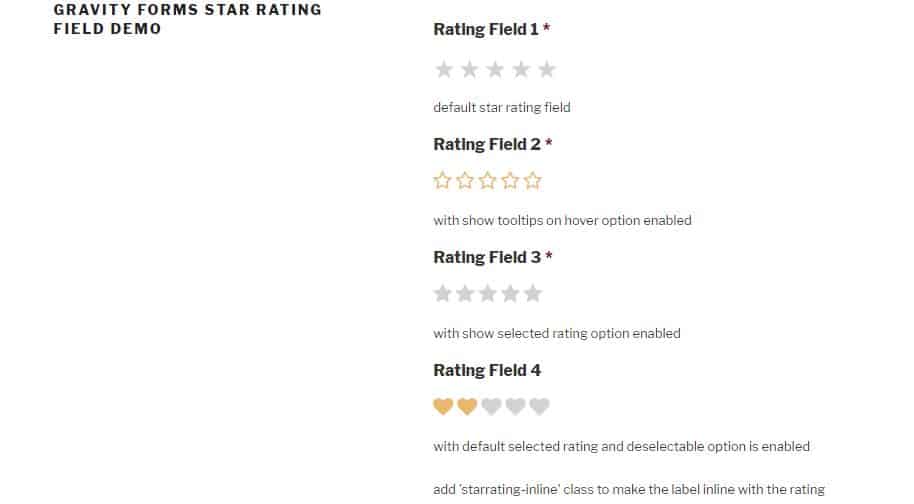Deselect first gold heart in Rating Field 4

click(x=443, y=406)
